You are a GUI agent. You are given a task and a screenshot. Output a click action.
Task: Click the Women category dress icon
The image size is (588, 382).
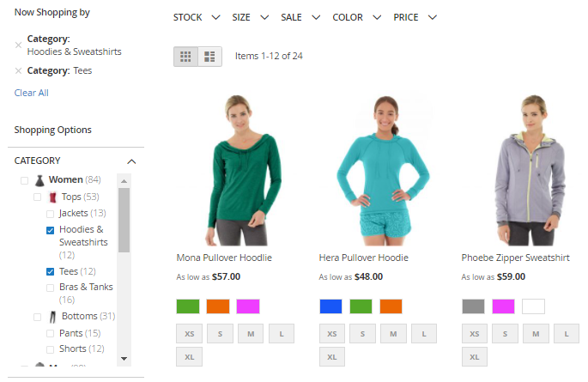coord(39,180)
